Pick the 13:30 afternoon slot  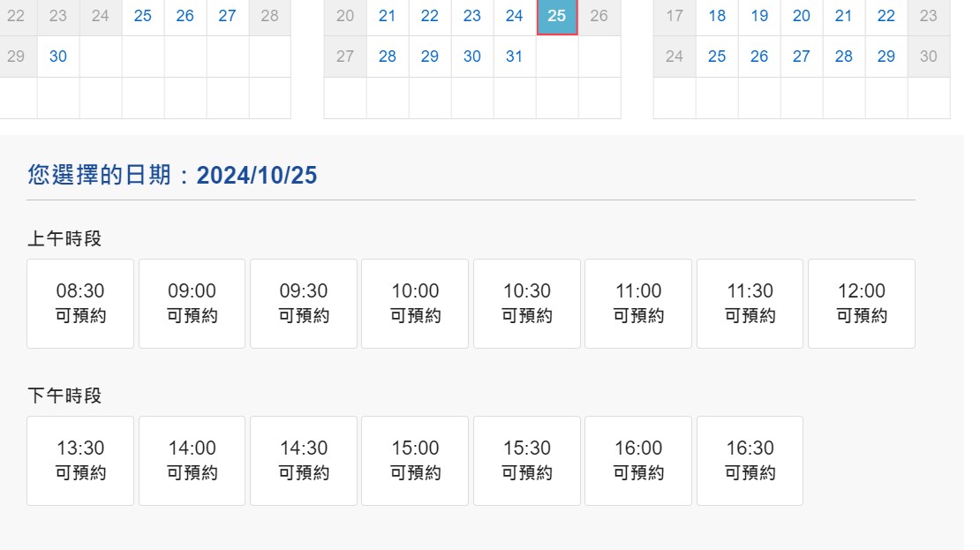[80, 460]
